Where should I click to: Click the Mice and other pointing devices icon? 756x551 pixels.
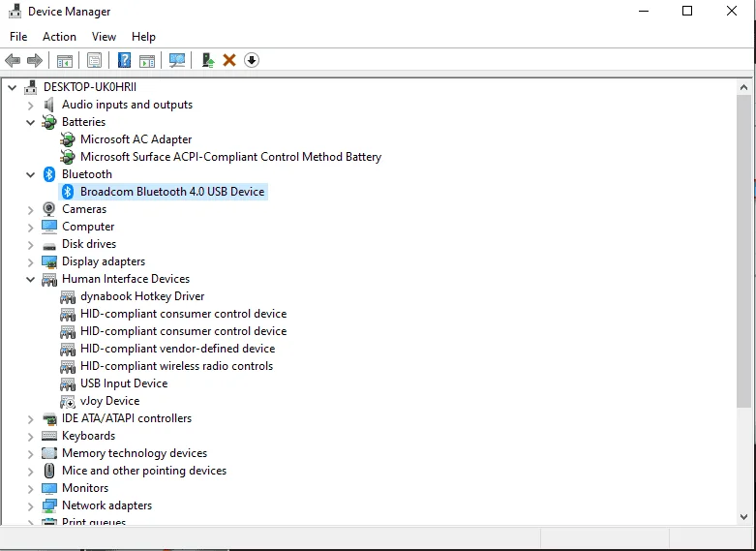(49, 471)
